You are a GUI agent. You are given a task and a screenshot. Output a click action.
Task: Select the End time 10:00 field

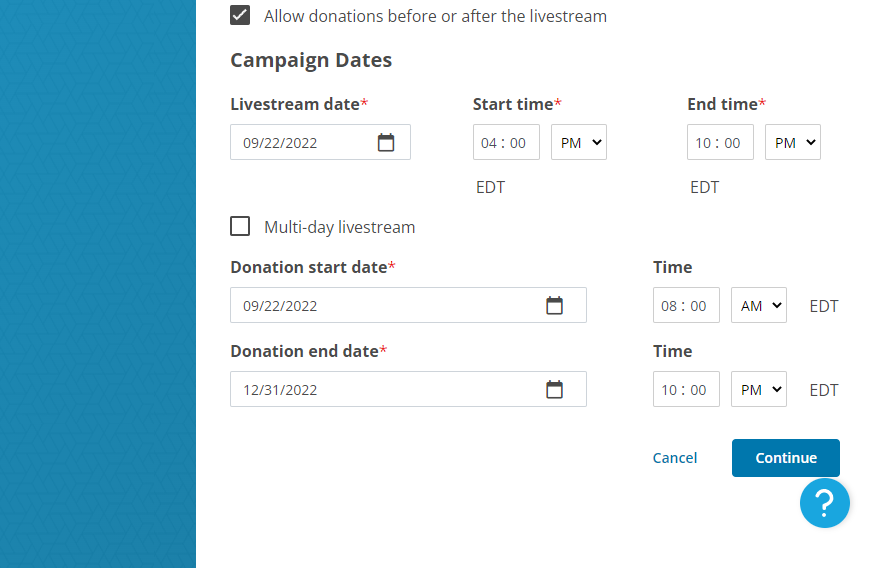coord(720,143)
